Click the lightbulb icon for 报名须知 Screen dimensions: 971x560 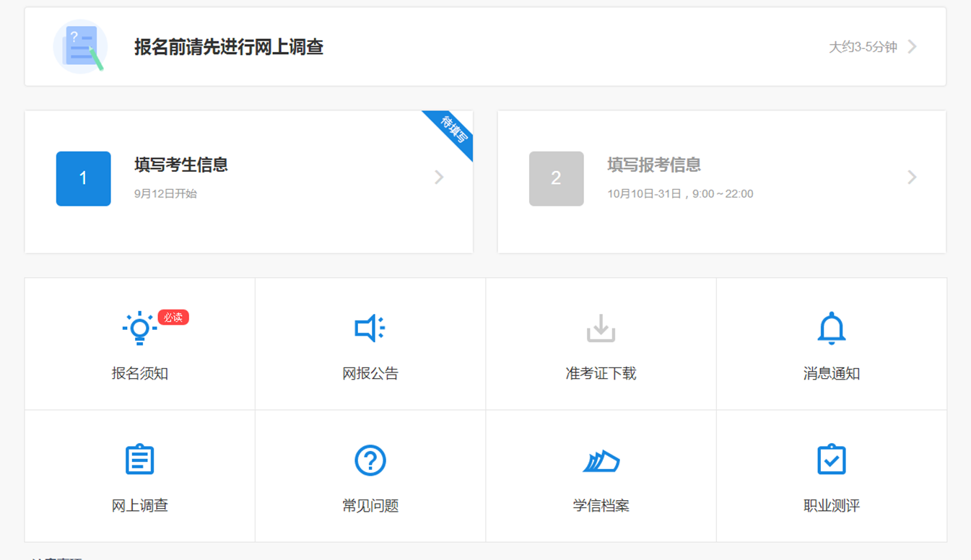(139, 328)
